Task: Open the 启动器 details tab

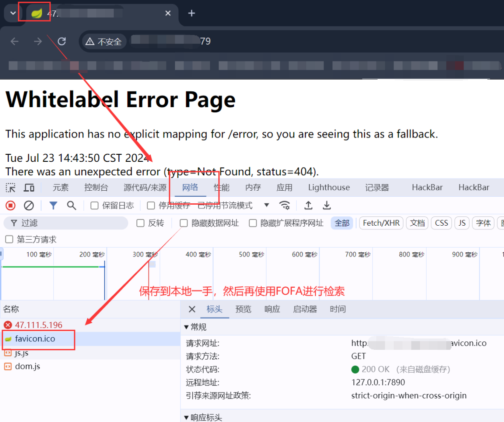Action: coord(305,309)
